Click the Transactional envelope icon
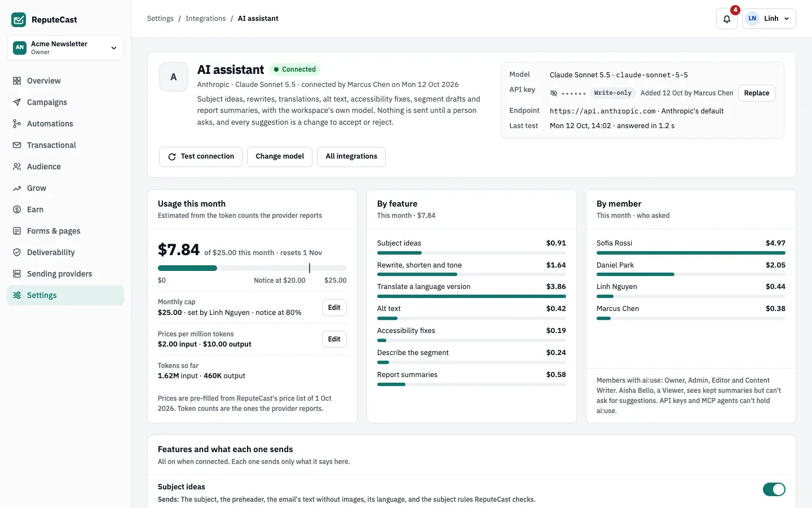This screenshot has height=508, width=812. tap(17, 145)
